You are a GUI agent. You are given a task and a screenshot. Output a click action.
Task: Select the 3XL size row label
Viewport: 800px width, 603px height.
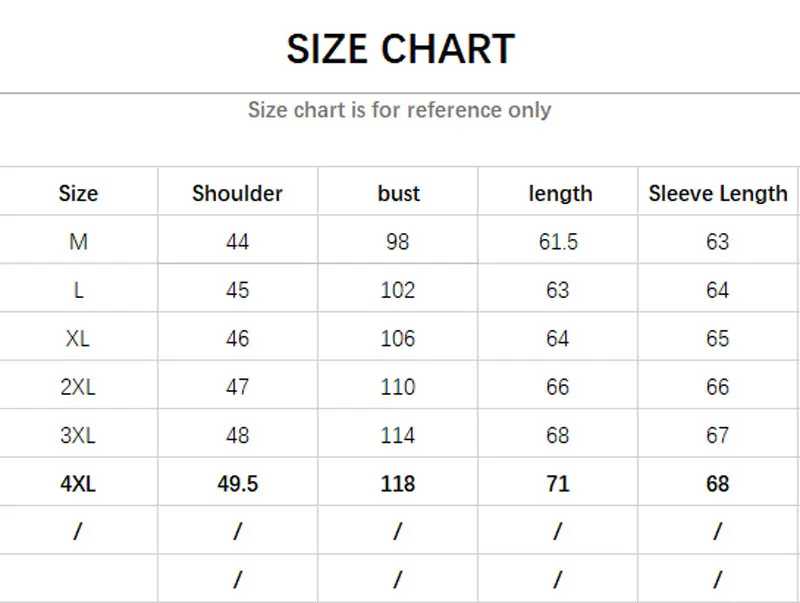click(x=78, y=435)
